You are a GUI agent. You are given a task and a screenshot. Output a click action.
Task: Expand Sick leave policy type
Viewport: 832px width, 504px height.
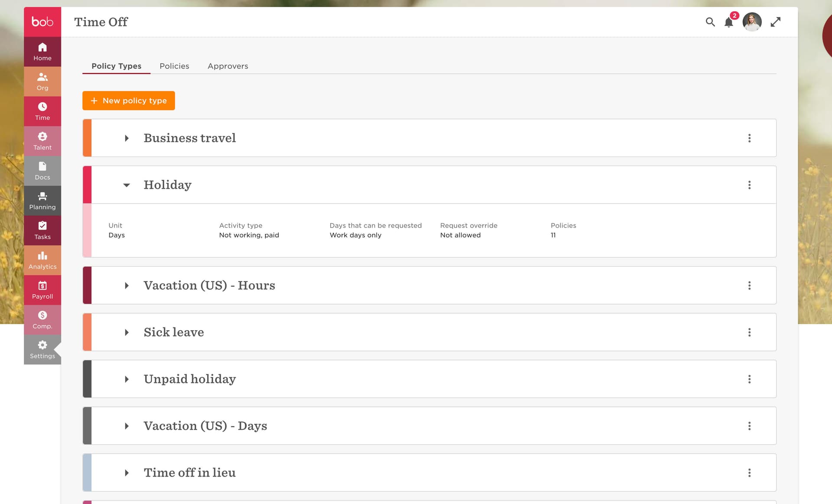pos(127,332)
